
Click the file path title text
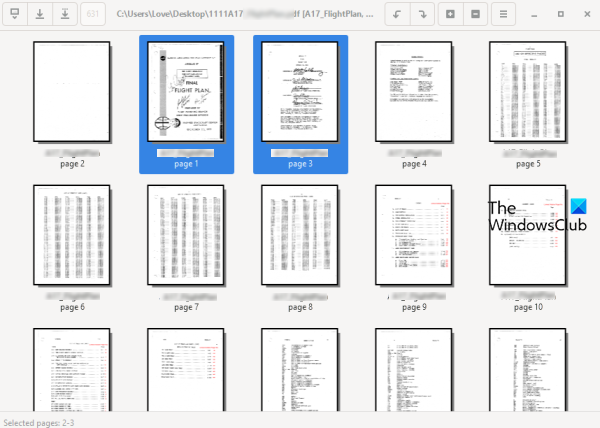(245, 14)
